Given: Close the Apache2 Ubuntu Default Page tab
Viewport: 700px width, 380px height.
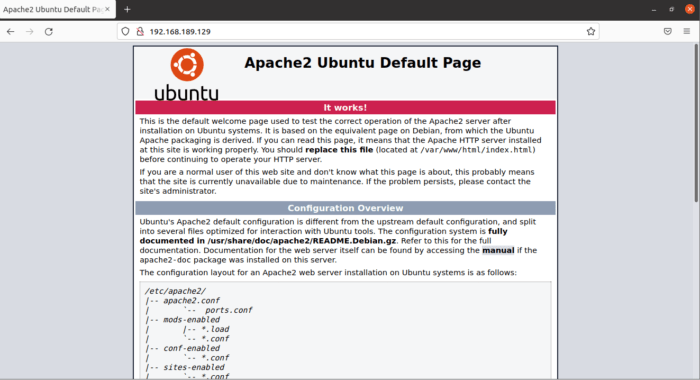Looking at the screenshot, I should (107, 9).
